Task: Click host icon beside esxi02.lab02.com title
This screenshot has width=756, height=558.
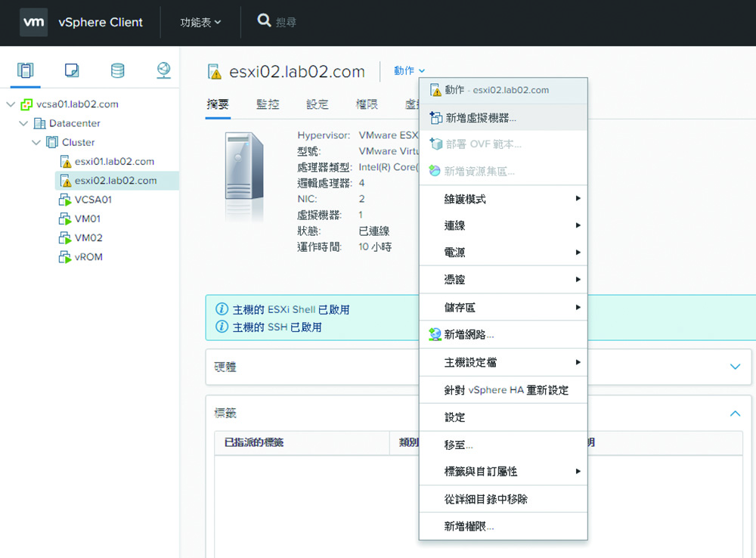Action: [x=215, y=71]
